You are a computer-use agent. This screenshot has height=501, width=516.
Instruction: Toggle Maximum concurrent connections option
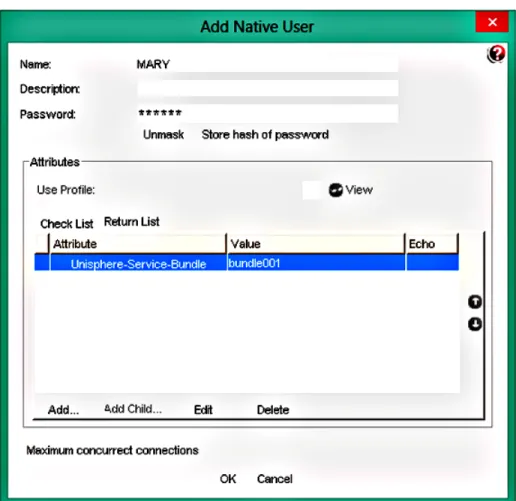point(112,450)
